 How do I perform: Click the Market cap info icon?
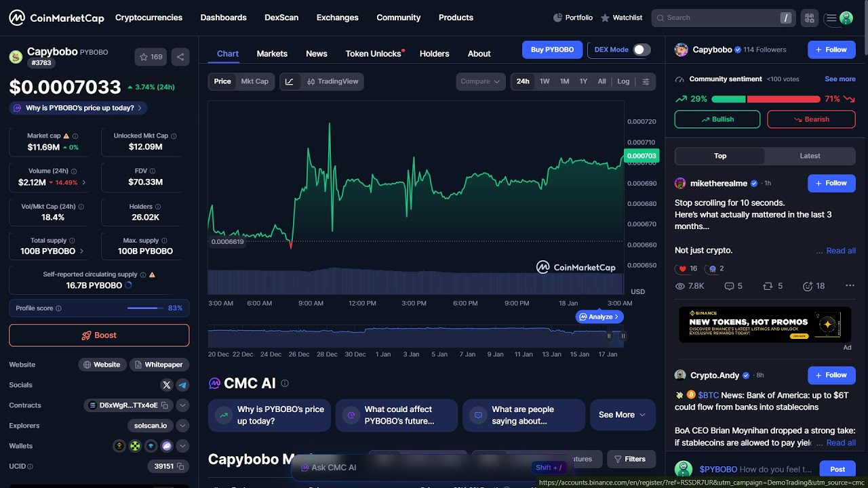(x=75, y=136)
